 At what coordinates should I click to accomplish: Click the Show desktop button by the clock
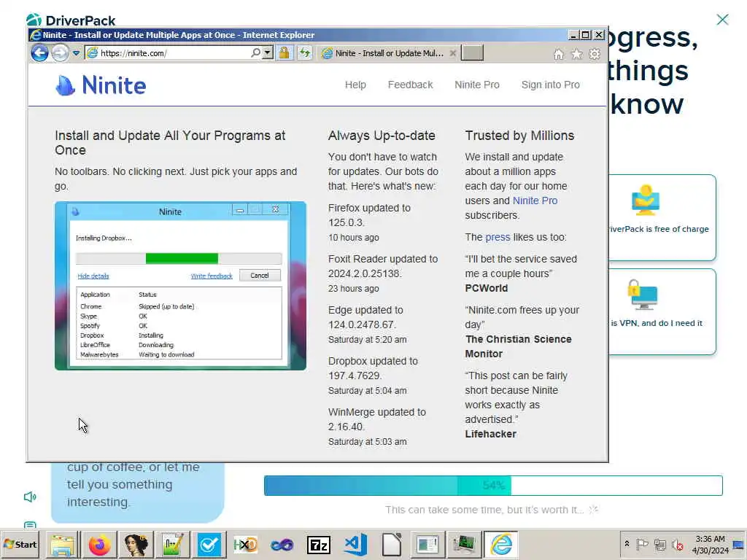point(740,544)
